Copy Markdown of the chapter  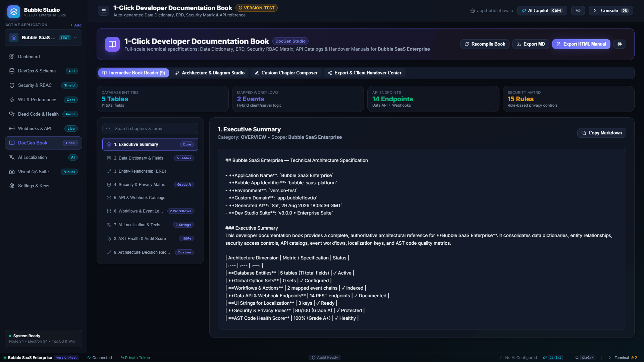point(601,133)
